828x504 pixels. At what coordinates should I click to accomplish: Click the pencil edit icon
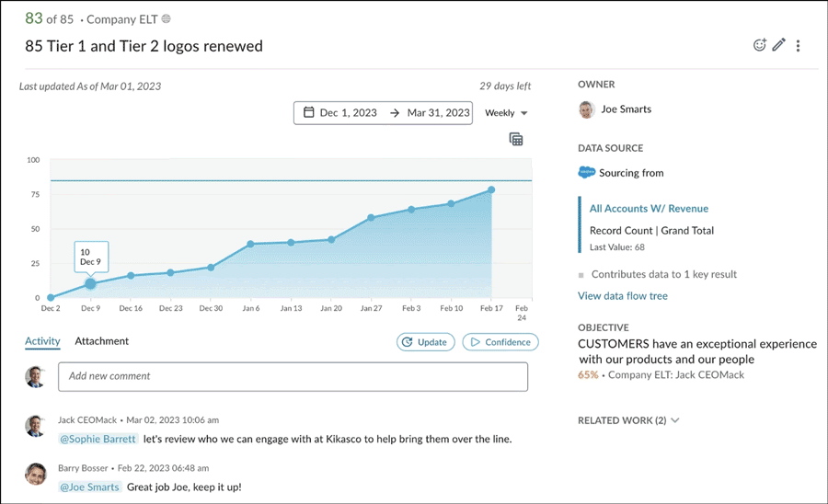(778, 45)
